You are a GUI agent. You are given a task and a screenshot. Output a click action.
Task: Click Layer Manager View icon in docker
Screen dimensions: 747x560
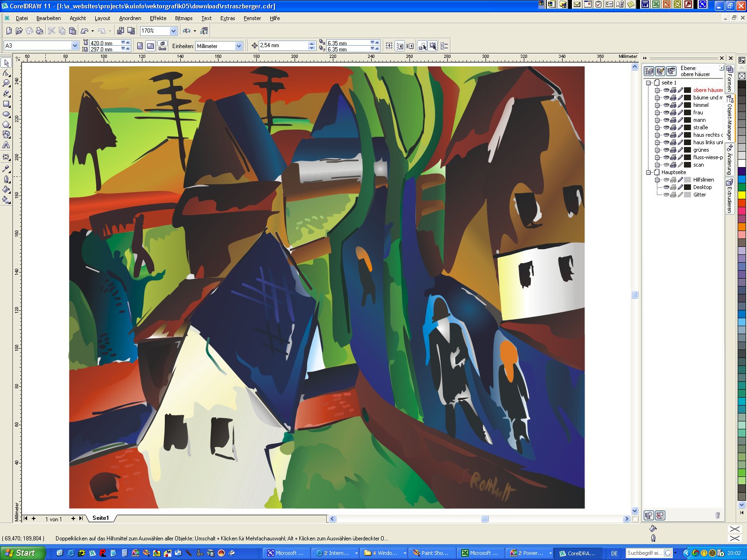pyautogui.click(x=671, y=71)
